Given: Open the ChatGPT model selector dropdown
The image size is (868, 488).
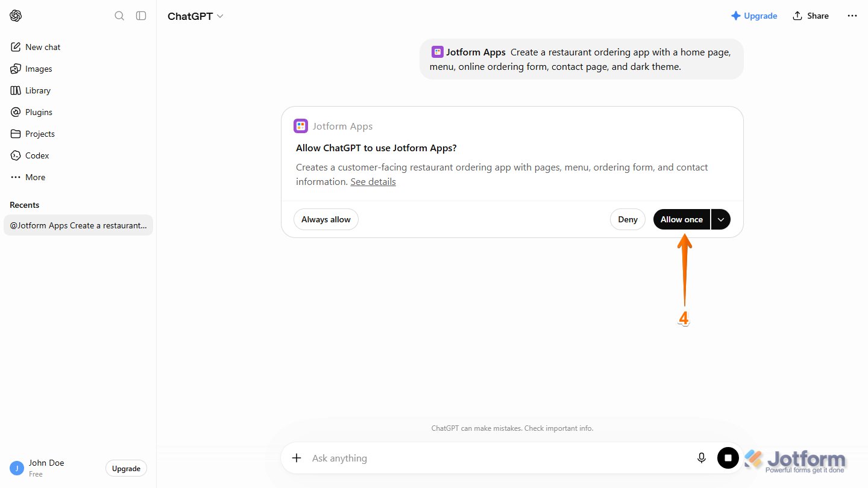Looking at the screenshot, I should click(x=195, y=16).
